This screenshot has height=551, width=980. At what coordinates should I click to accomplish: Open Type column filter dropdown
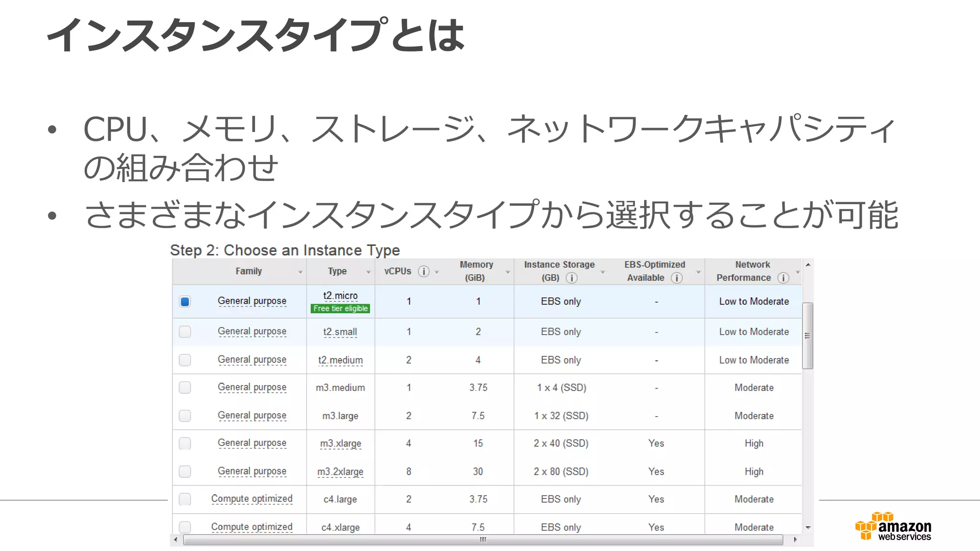pyautogui.click(x=368, y=272)
